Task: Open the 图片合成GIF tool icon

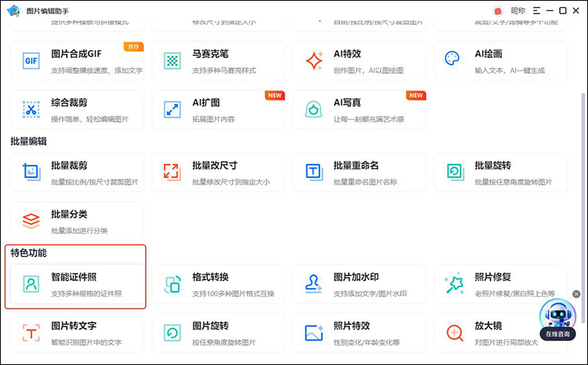Action: click(x=31, y=60)
